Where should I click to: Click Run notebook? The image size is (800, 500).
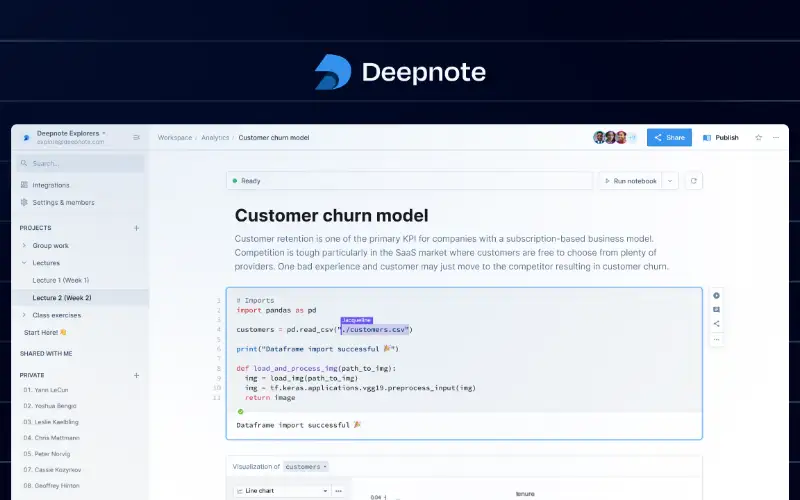(x=630, y=181)
